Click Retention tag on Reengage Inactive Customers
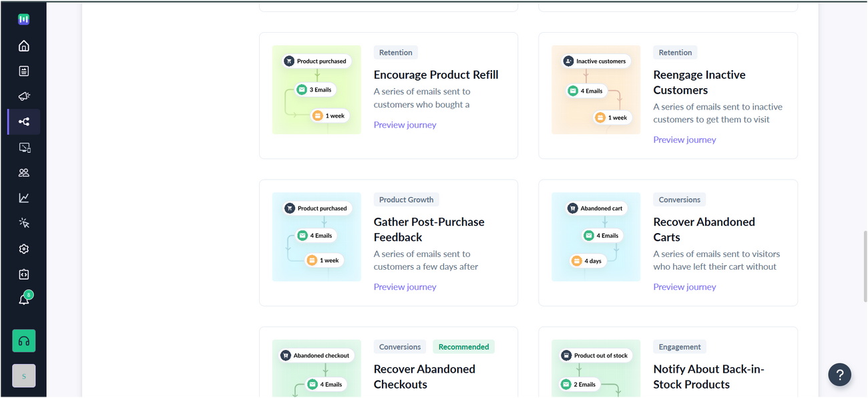The image size is (868, 398). click(675, 52)
